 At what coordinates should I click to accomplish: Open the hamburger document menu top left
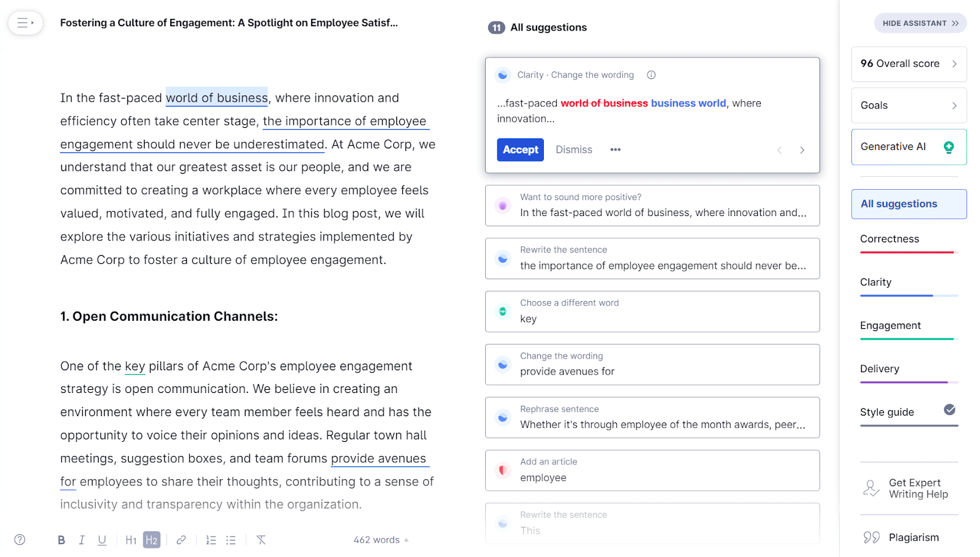tap(25, 23)
